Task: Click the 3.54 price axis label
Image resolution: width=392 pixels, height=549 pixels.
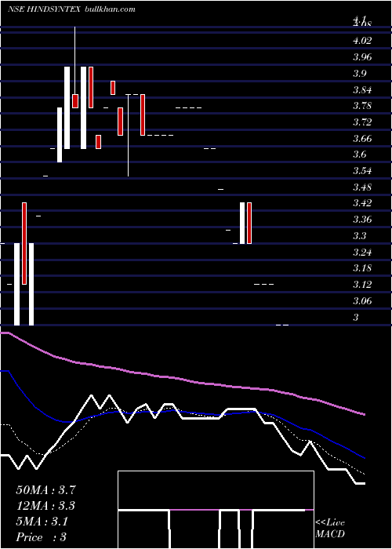Action: point(362,171)
